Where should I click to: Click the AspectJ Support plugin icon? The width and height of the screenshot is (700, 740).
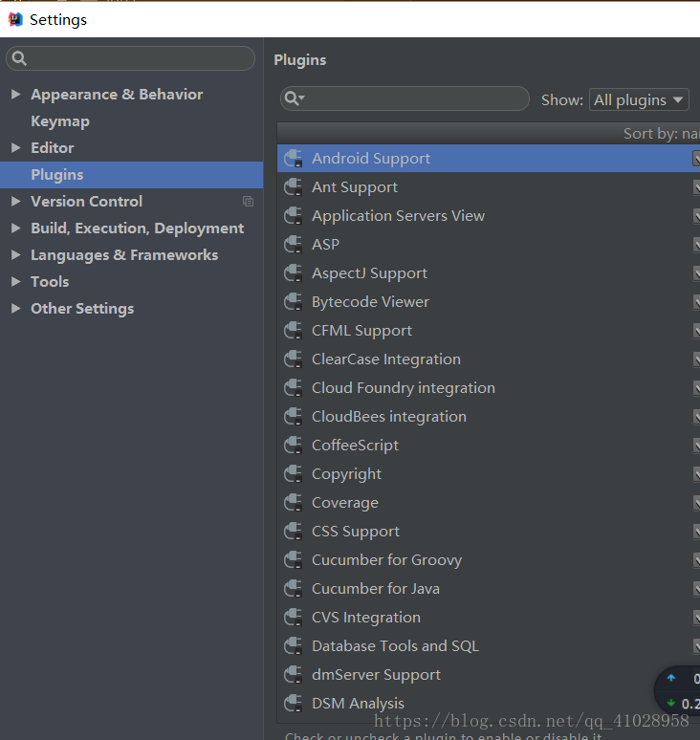294,273
